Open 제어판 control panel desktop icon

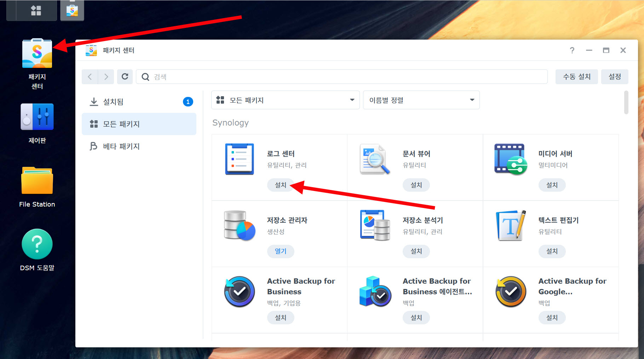coord(37,117)
